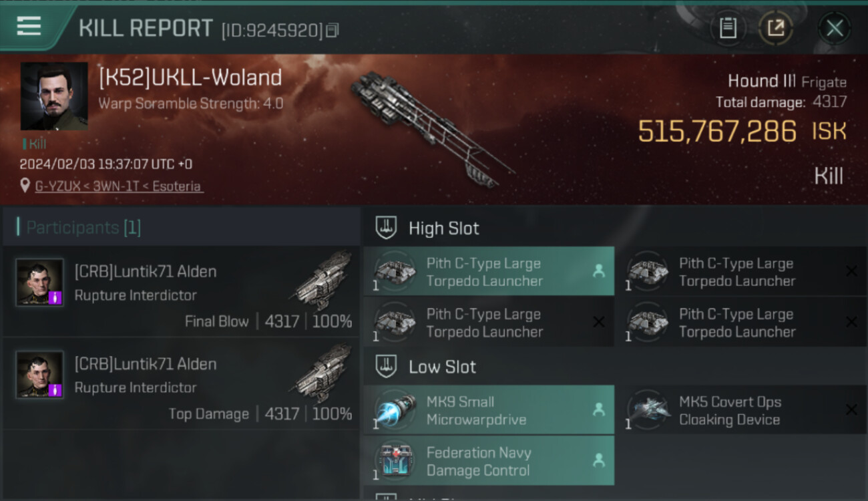Select the High Slot section header
The image size is (868, 501).
(x=614, y=228)
